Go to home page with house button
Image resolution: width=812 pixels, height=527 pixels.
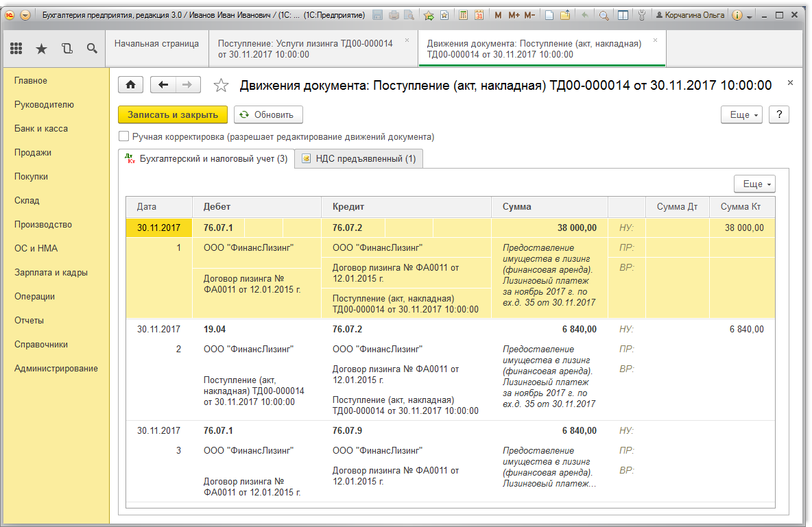[131, 85]
